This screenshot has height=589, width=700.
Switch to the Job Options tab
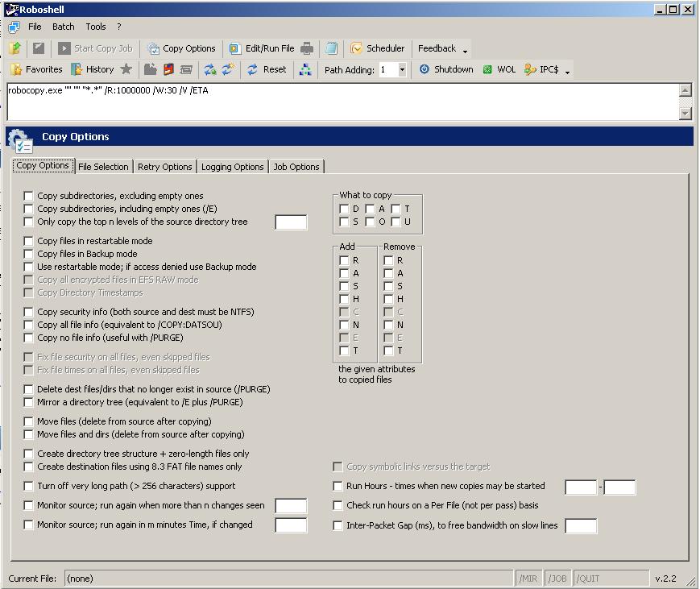pos(296,167)
